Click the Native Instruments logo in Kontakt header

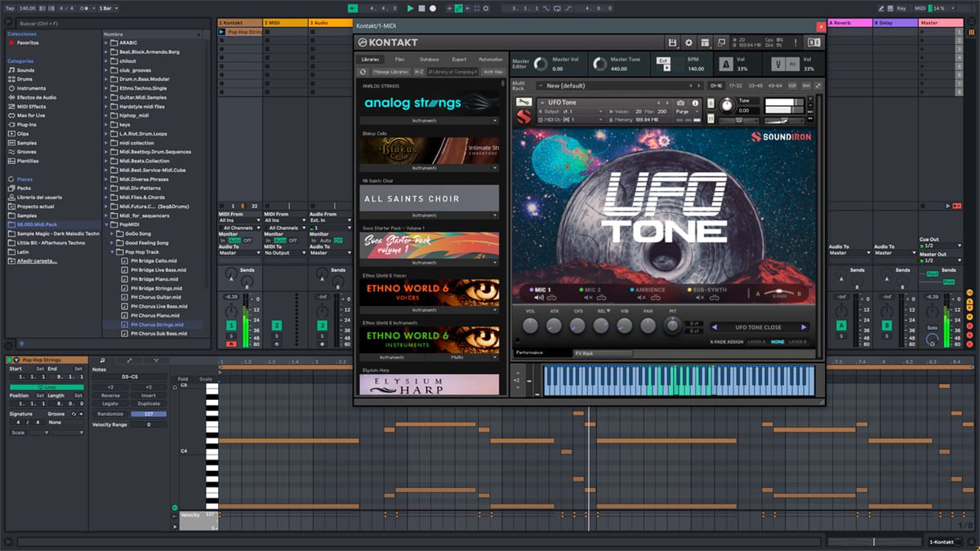pos(813,42)
